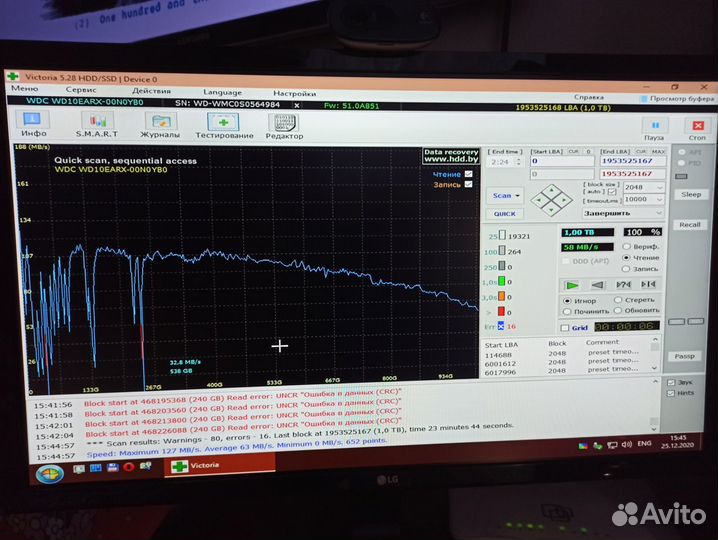Click the Passp button
This screenshot has width=718, height=540.
(685, 356)
